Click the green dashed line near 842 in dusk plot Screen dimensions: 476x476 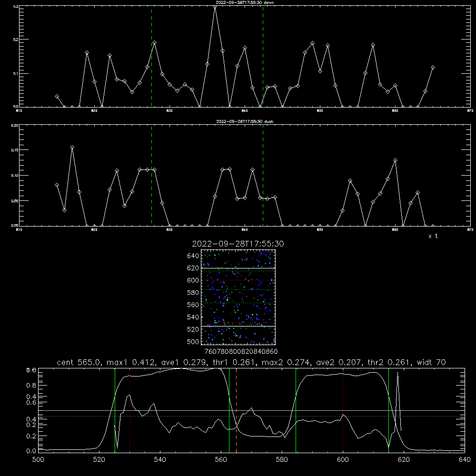(x=263, y=175)
